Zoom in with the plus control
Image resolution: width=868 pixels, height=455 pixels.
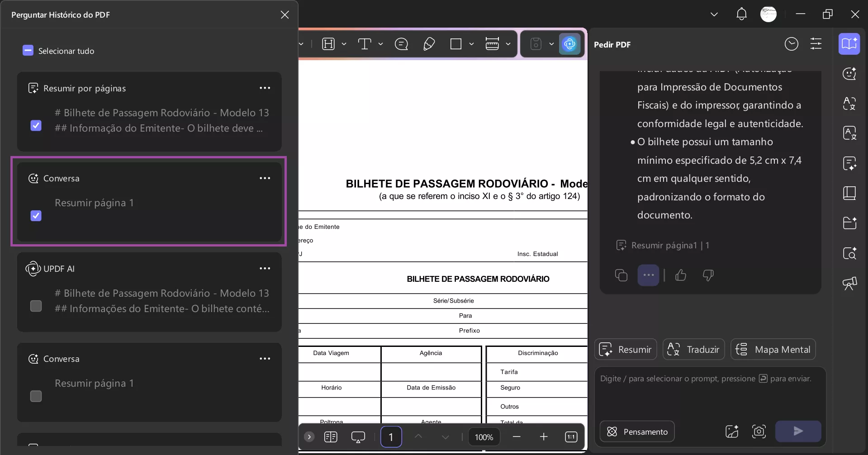click(x=544, y=437)
